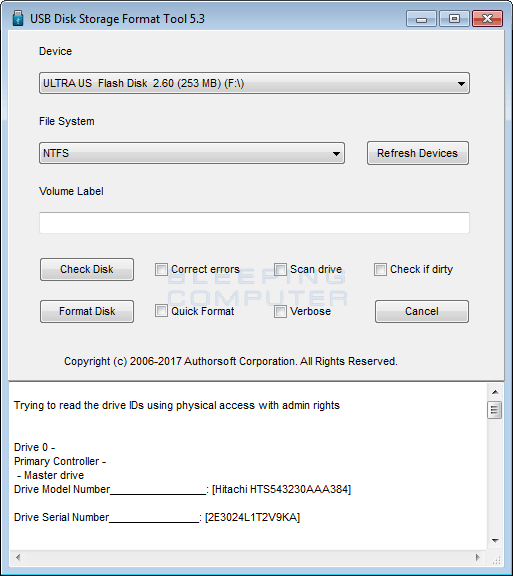513x576 pixels.
Task: Minimize the USB Disk Storage Format Tool window
Action: pos(421,18)
